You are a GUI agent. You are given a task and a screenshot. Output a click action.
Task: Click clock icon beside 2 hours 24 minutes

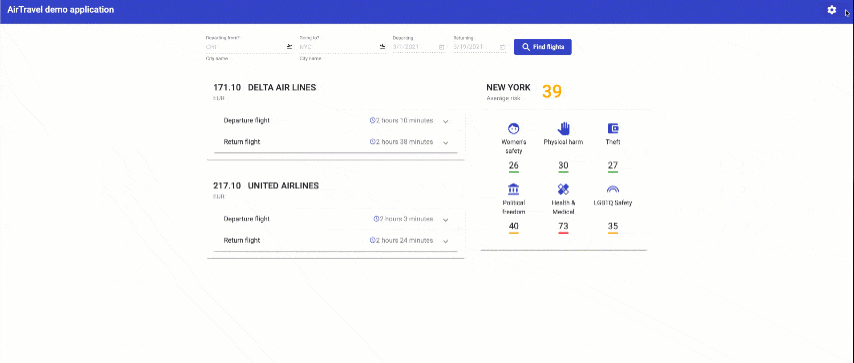click(x=373, y=240)
